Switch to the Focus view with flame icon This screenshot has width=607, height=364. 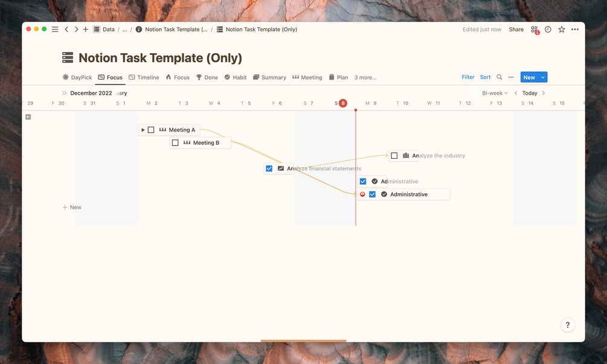tap(178, 77)
